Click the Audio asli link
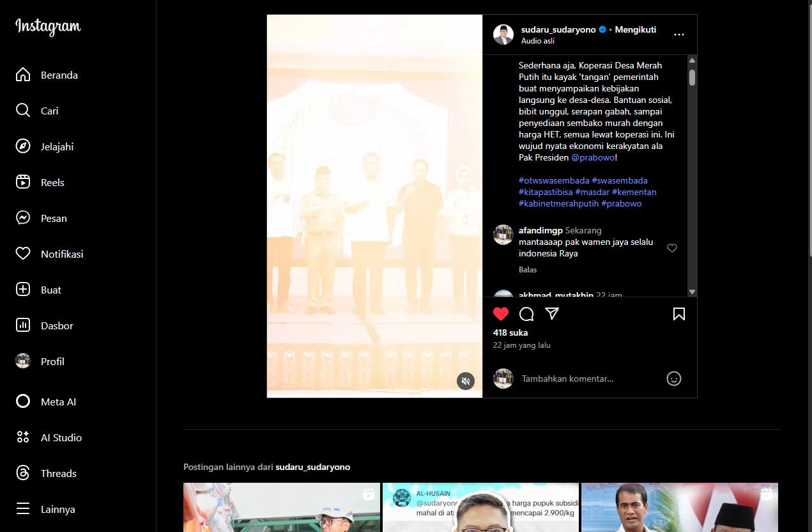 pyautogui.click(x=538, y=41)
